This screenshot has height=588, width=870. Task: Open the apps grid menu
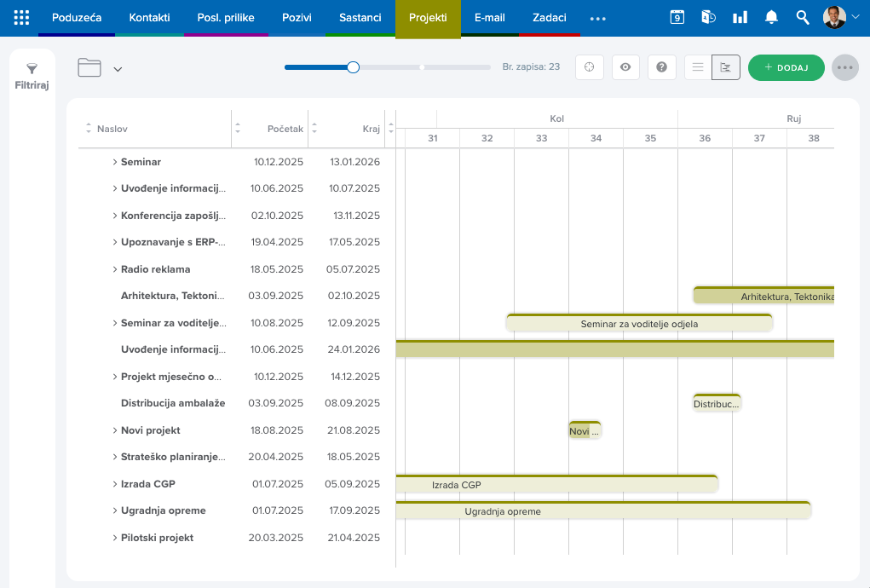tap(21, 18)
